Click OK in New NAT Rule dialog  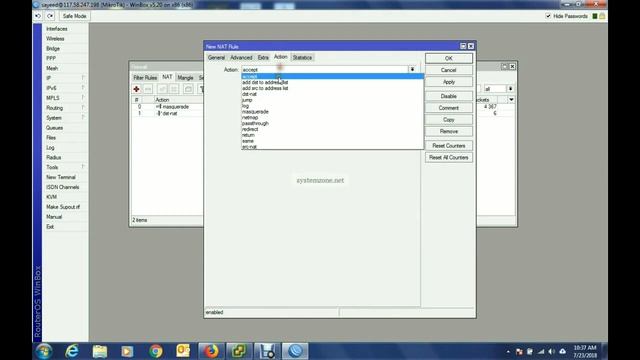(x=449, y=58)
